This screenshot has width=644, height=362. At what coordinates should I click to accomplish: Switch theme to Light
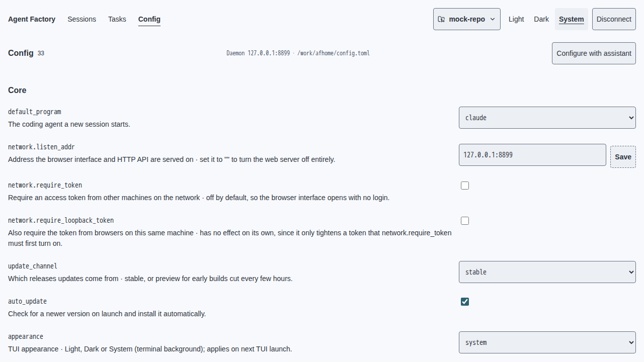(516, 19)
